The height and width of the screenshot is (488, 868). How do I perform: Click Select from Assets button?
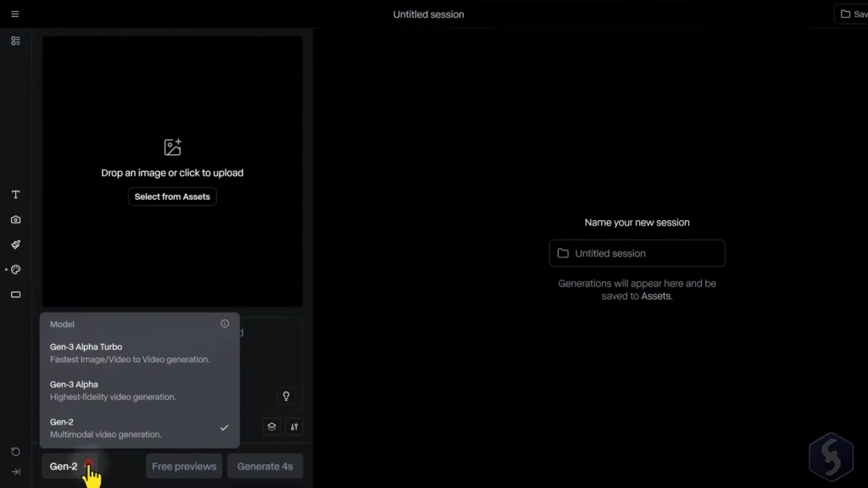(172, 197)
